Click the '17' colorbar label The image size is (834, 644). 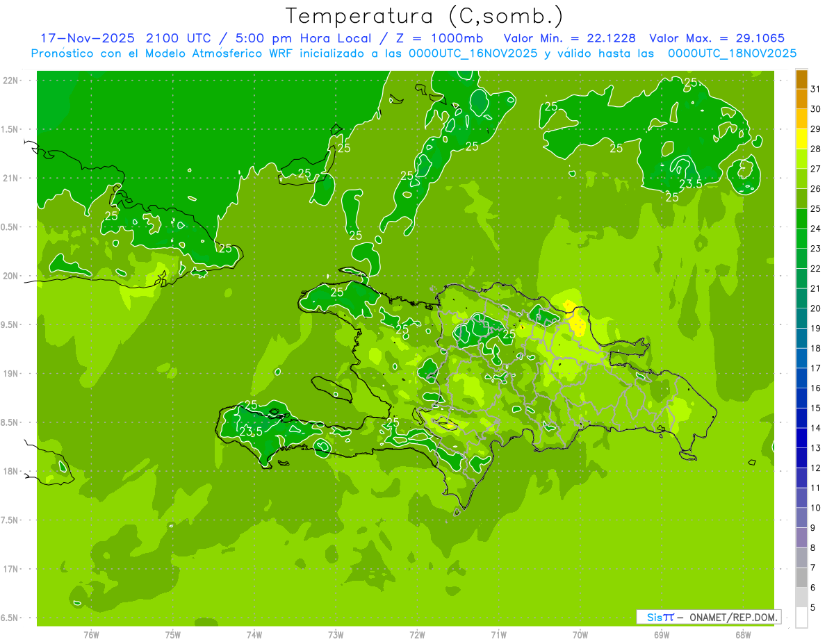pos(815,368)
